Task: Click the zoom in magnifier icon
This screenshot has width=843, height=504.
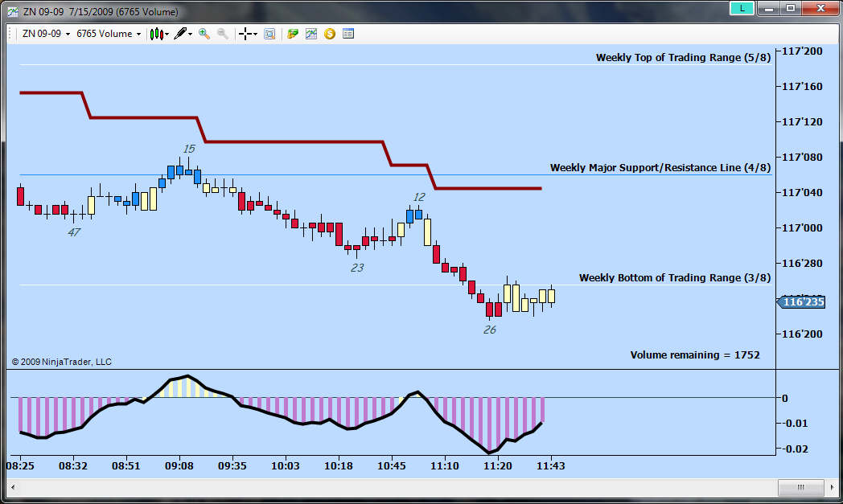Action: click(x=204, y=34)
